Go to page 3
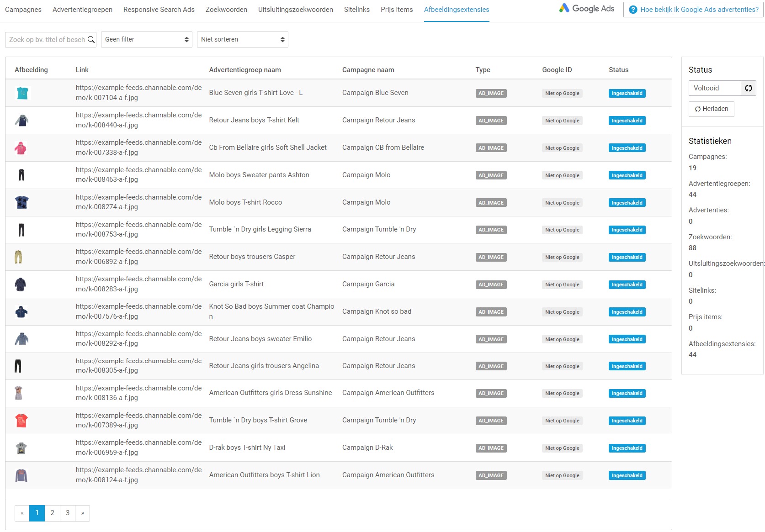 click(68, 513)
